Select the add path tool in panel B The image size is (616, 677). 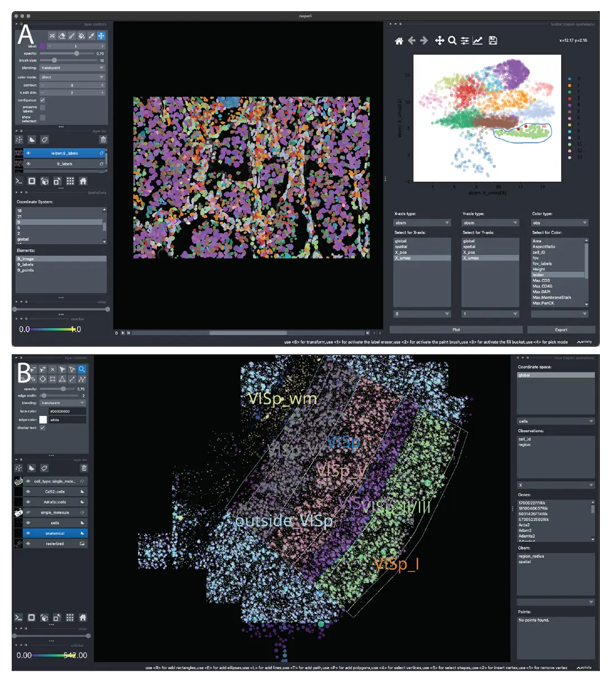[x=82, y=379]
